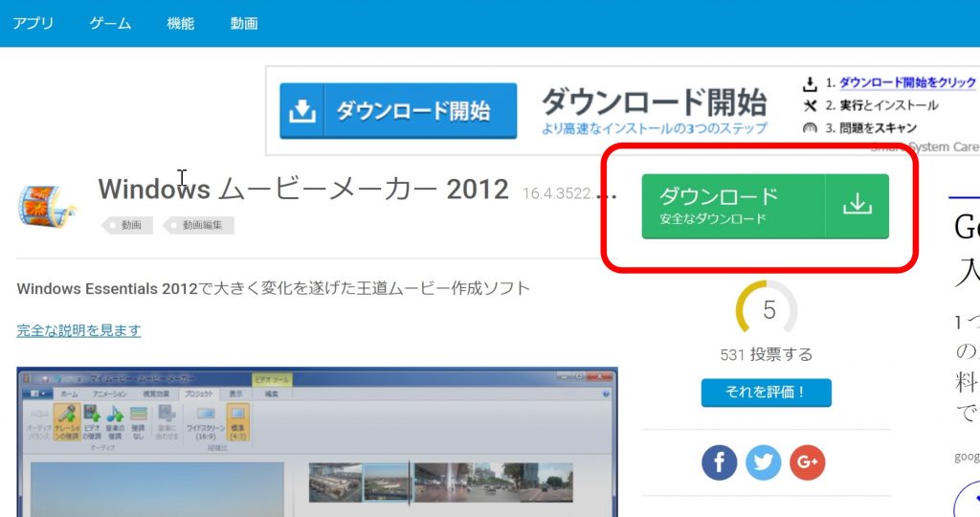Screen dimensions: 980x517
Task: Click the 2. 実行とインストール step text
Action: point(881,105)
